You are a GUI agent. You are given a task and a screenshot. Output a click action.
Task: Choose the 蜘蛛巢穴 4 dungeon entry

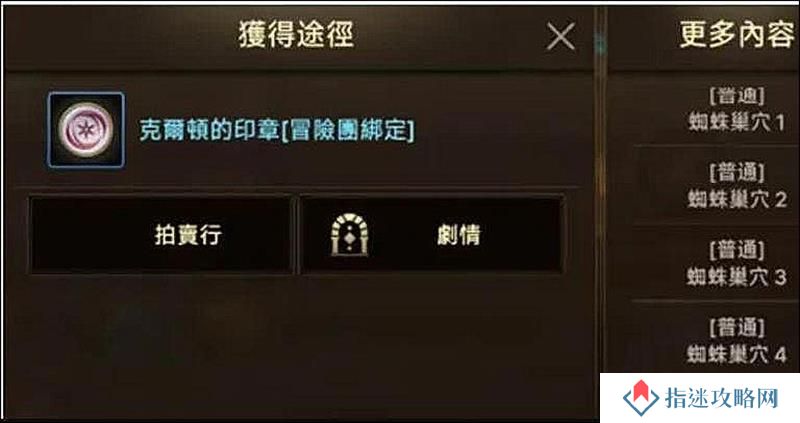[x=736, y=354]
